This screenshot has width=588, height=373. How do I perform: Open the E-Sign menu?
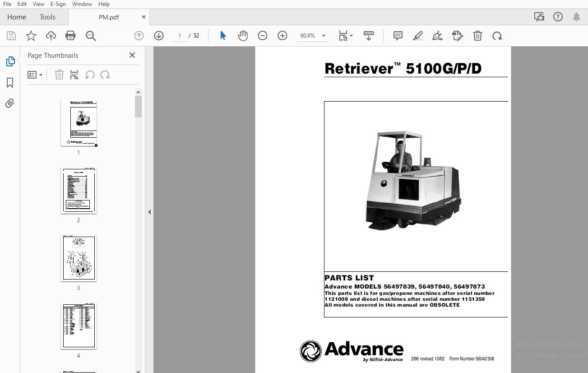tap(58, 4)
